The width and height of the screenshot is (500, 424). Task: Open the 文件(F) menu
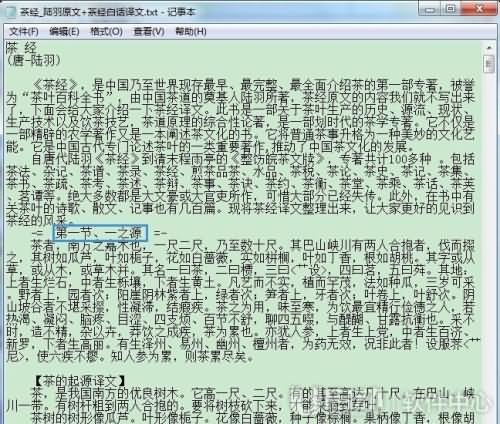24,32
